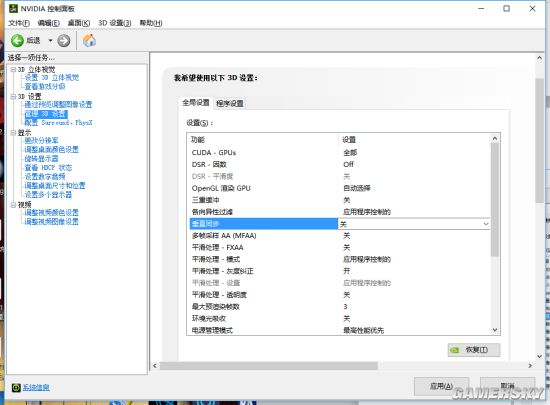Open the 系统信息 link
This screenshot has height=405, width=550.
[x=36, y=387]
